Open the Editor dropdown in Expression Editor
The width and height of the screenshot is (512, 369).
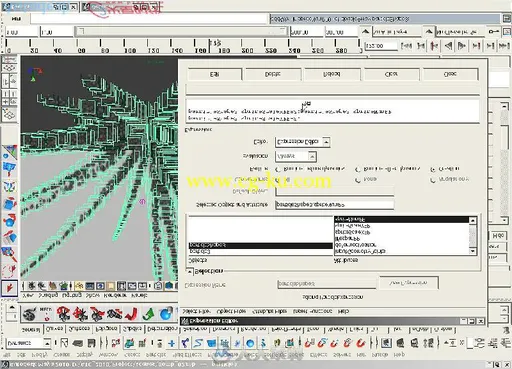point(303,142)
